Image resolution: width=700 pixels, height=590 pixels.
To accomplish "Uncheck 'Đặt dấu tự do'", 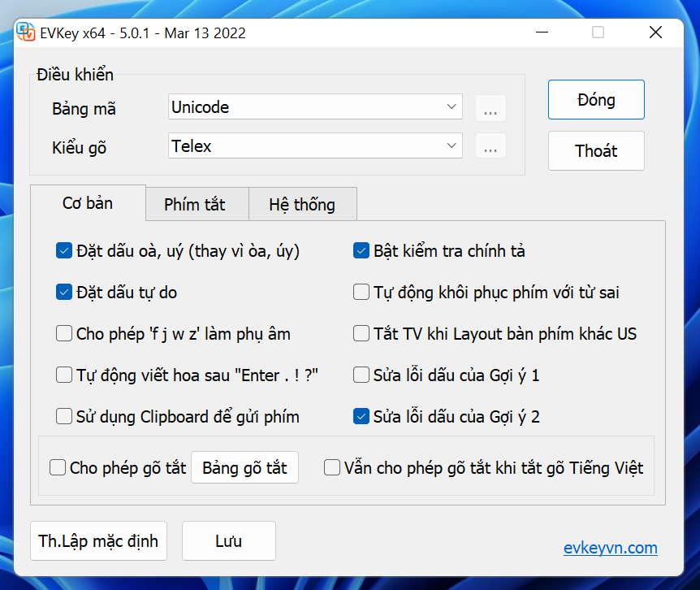I will [63, 292].
